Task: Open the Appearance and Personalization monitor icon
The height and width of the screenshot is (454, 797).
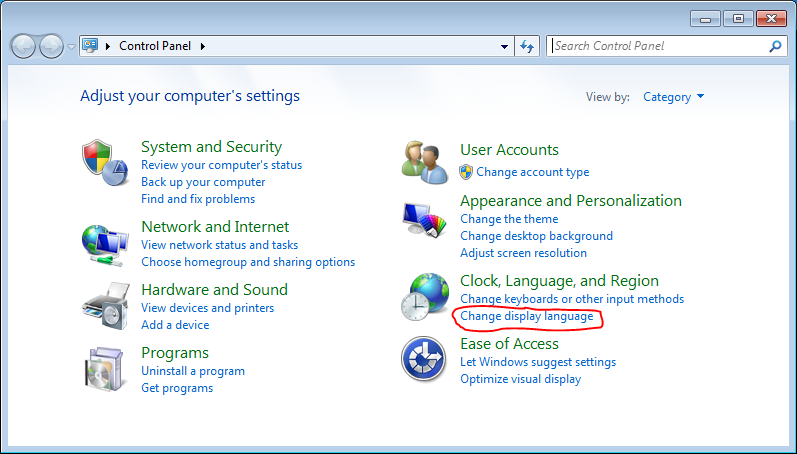Action: [x=424, y=220]
